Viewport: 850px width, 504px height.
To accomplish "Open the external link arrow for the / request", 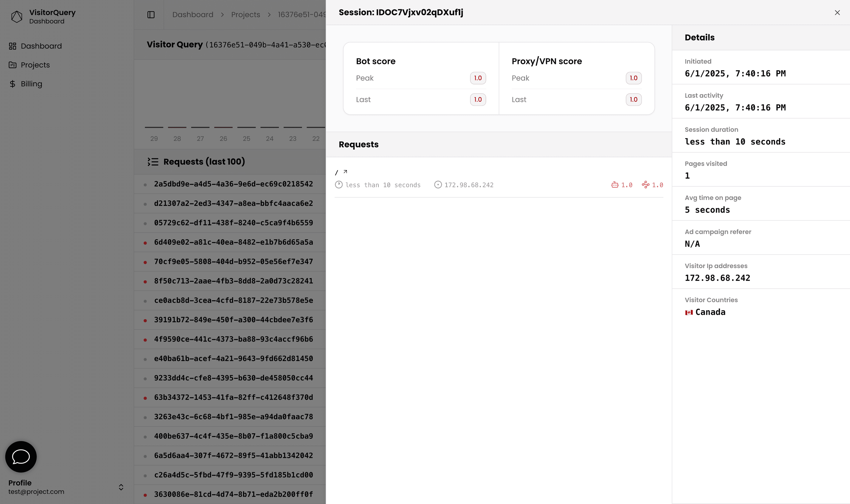I will tap(345, 172).
